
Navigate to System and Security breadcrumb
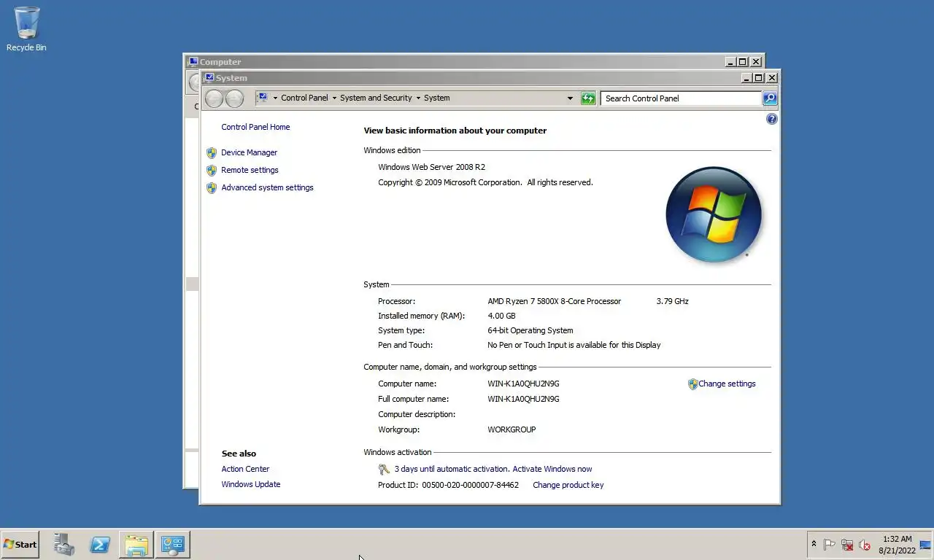(376, 98)
